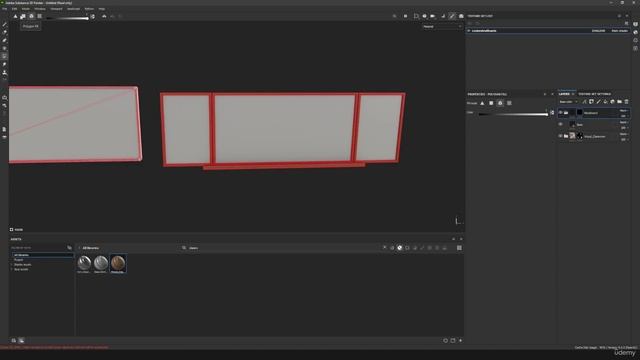Open the channel dropdown in Layers panel
This screenshot has width=640, height=360.
pos(569,102)
